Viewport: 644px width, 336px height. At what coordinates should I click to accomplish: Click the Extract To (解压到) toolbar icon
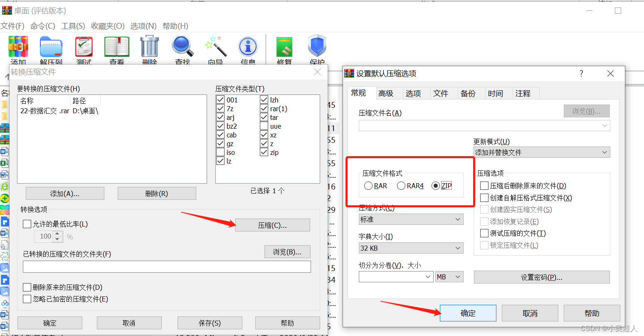point(51,47)
